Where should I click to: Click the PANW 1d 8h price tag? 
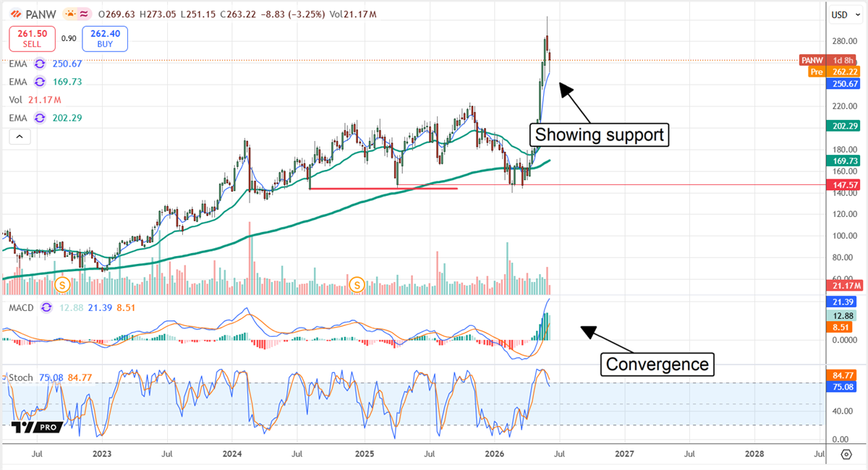(829, 60)
